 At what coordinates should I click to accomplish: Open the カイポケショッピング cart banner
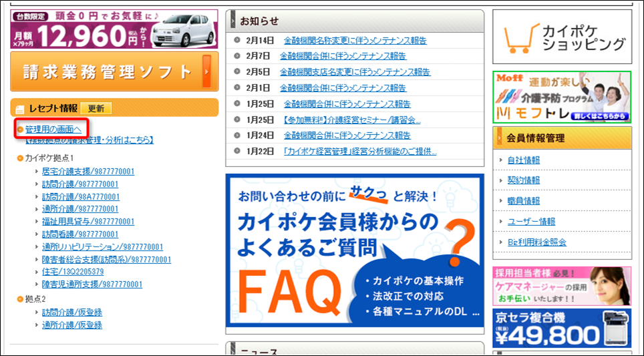tap(562, 37)
